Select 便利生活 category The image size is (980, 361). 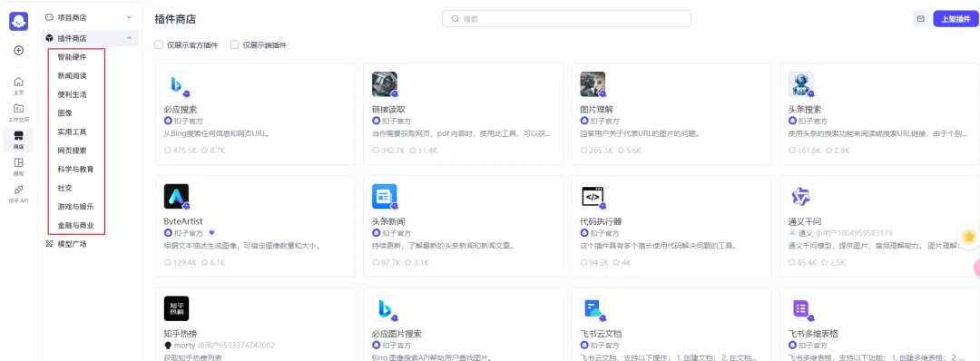pos(72,94)
